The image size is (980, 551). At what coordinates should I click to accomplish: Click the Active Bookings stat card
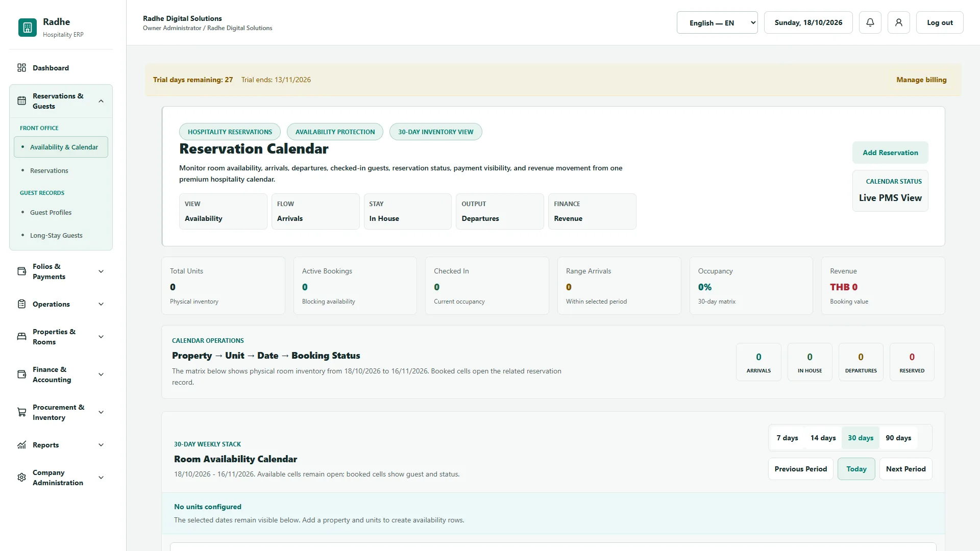coord(355,286)
